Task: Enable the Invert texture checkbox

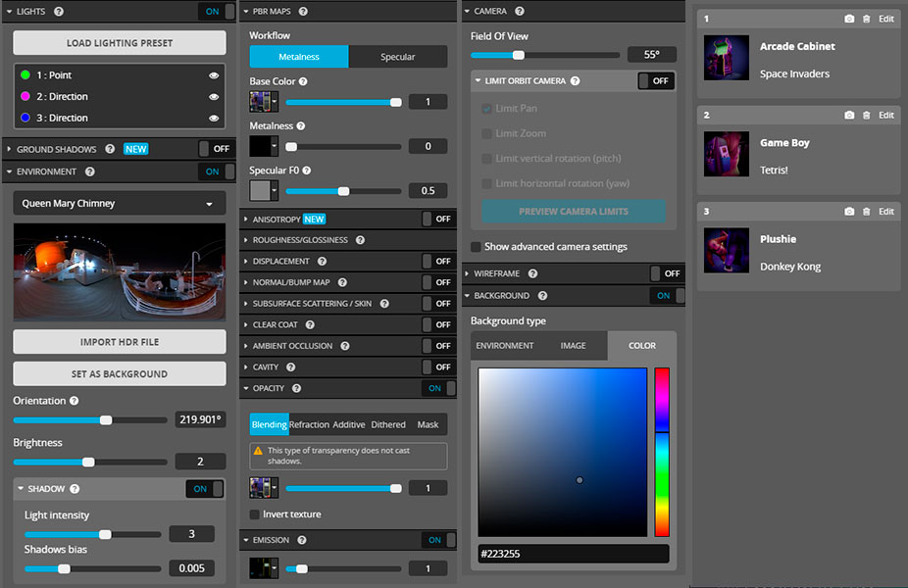Action: [255, 514]
